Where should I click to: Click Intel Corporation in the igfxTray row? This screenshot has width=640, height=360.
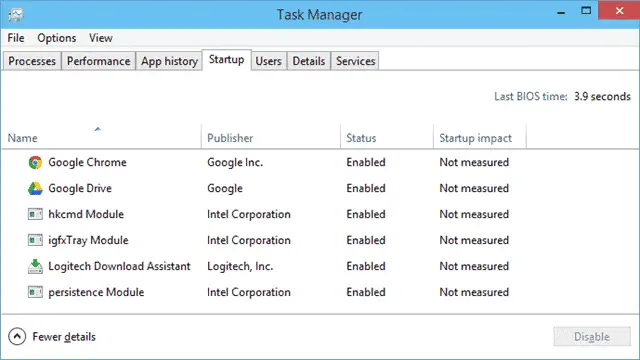(x=249, y=240)
